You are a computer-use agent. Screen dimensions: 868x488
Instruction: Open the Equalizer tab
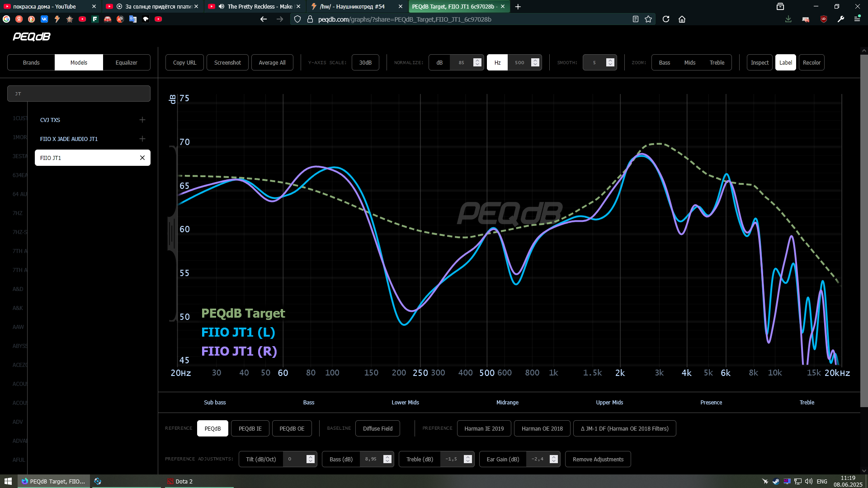(126, 62)
